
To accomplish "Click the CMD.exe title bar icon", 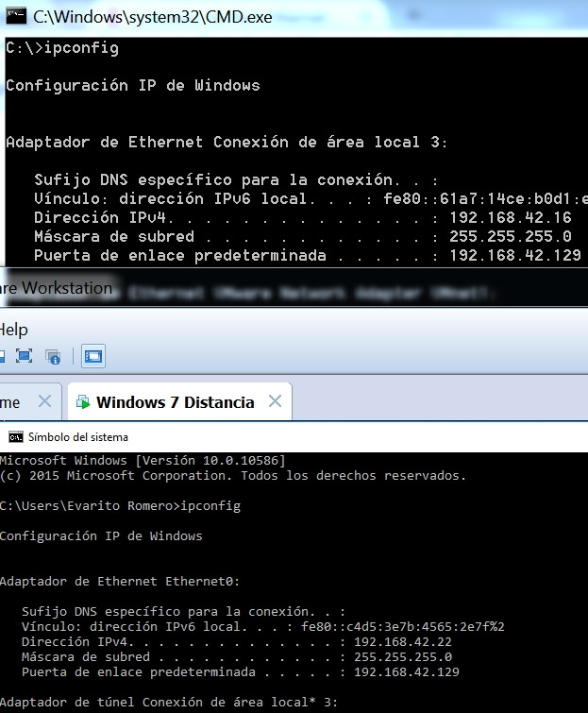I will click(15, 16).
